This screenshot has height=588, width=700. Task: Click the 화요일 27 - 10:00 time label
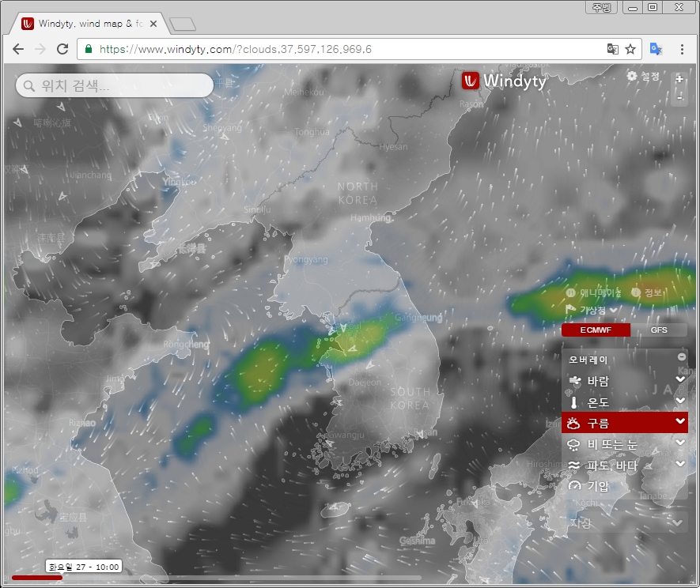(x=84, y=567)
